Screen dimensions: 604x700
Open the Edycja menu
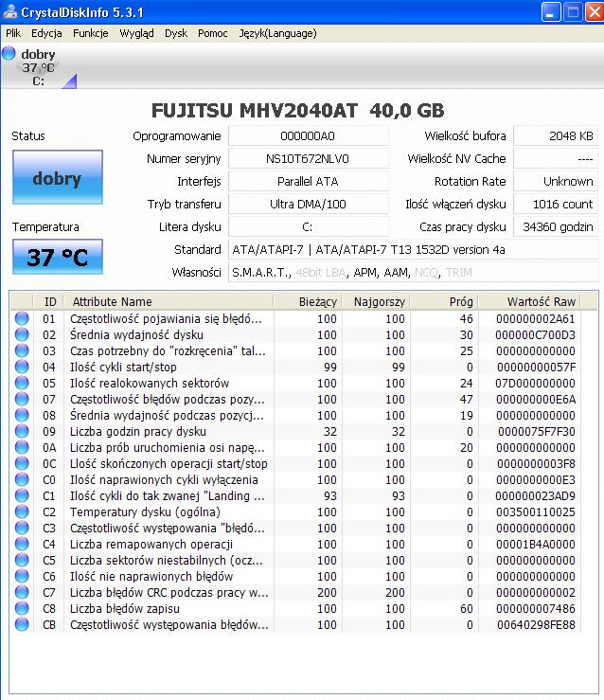click(46, 33)
